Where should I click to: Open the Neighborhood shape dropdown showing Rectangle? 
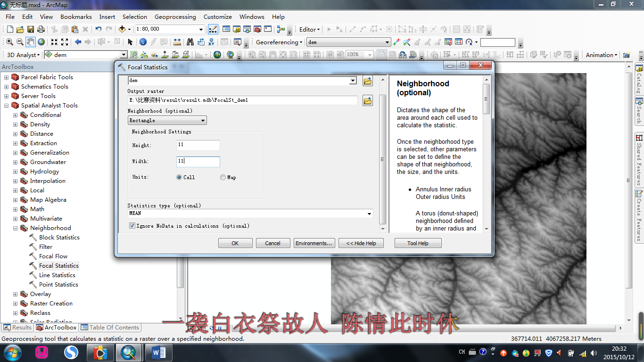click(203, 120)
